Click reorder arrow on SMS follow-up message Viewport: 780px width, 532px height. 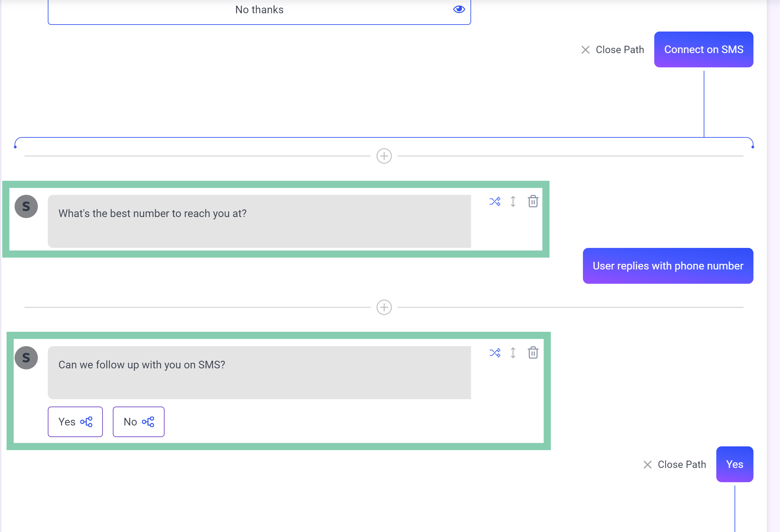(x=513, y=353)
